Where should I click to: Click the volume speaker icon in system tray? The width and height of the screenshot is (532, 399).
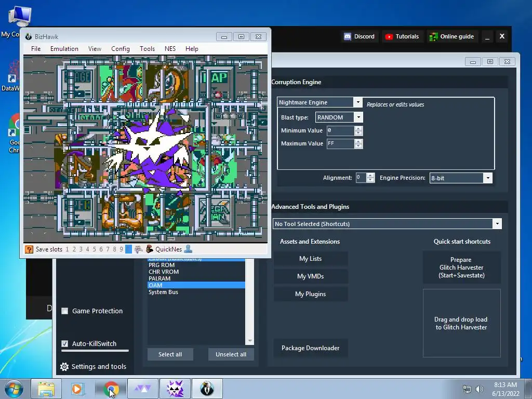click(x=479, y=389)
